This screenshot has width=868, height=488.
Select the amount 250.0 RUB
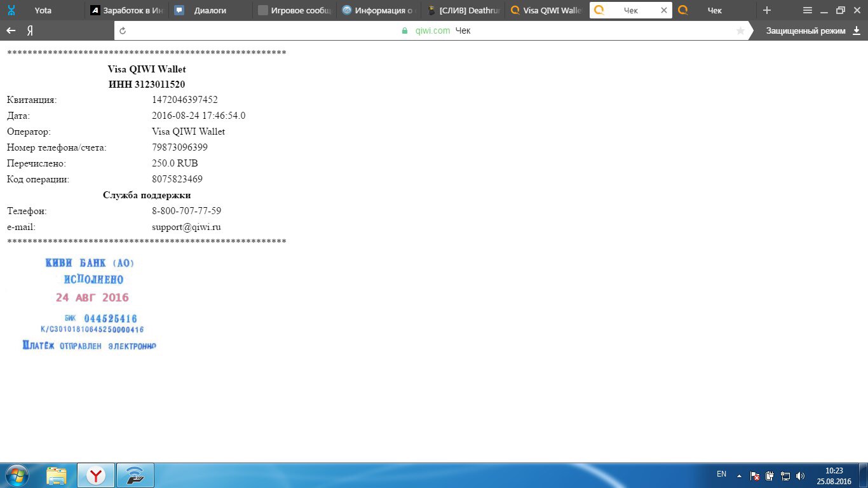[x=175, y=163]
